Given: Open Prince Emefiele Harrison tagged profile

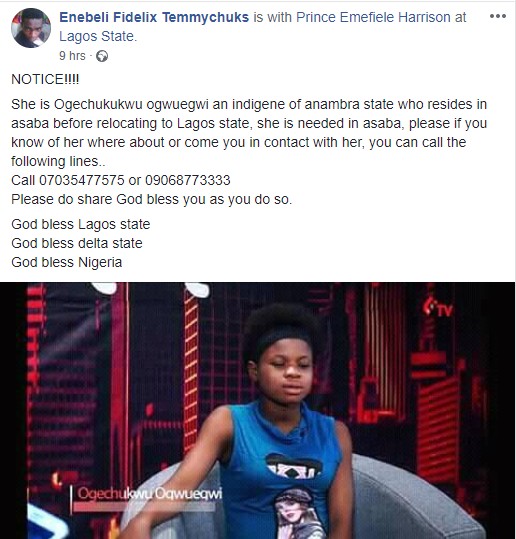Looking at the screenshot, I should click(x=373, y=17).
